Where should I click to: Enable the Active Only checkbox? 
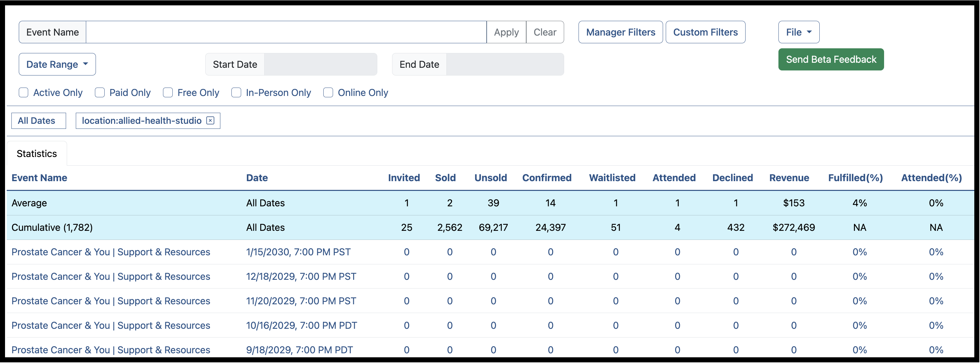23,93
